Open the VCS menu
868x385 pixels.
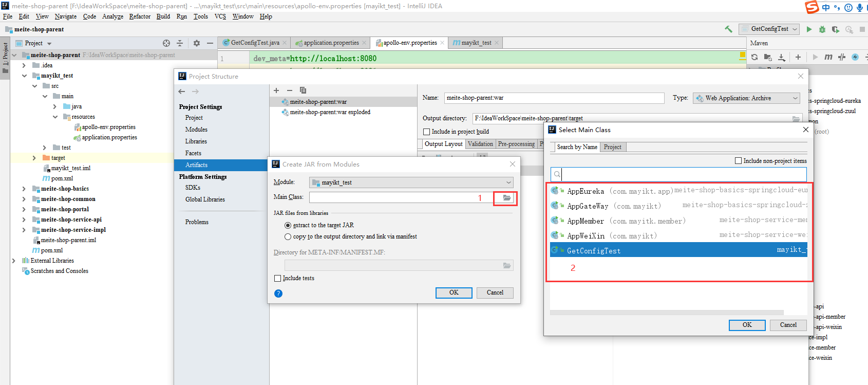[x=220, y=16]
